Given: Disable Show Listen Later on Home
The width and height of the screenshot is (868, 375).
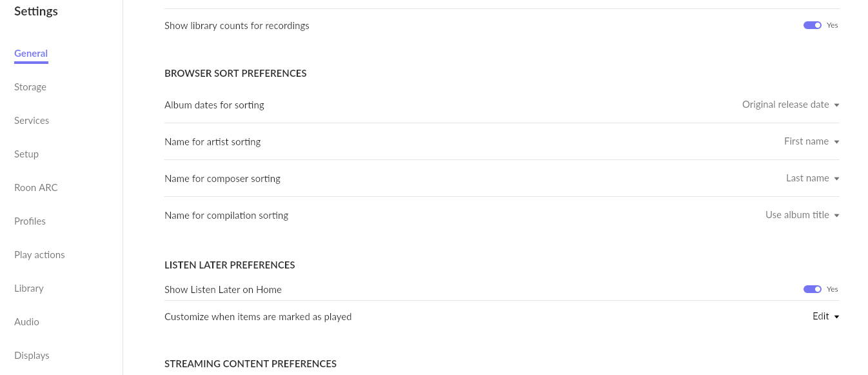Looking at the screenshot, I should [812, 289].
